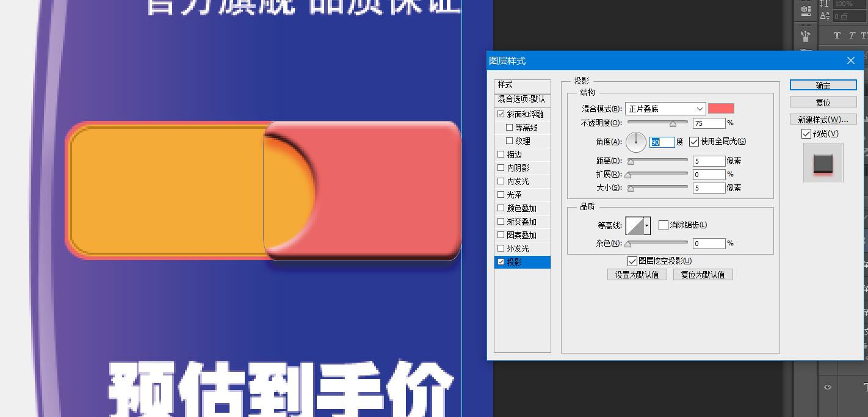Click the 不透明度 opacity slider
This screenshot has height=417, width=868.
point(658,123)
